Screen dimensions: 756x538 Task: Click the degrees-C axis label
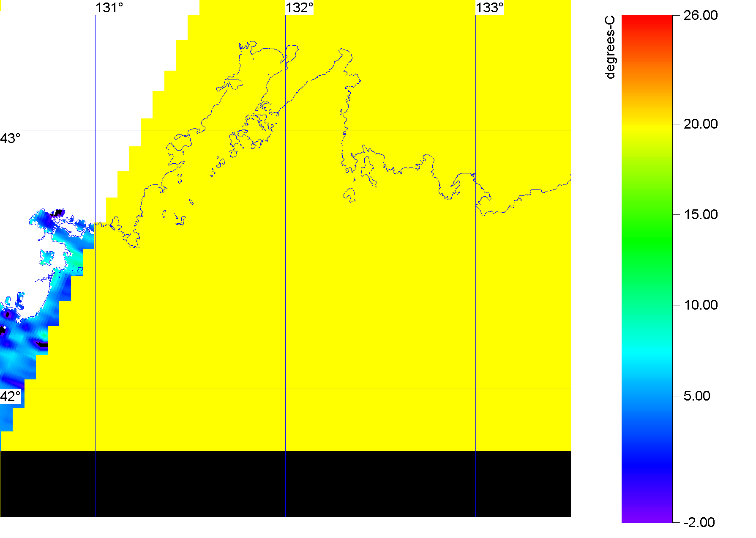click(x=610, y=47)
